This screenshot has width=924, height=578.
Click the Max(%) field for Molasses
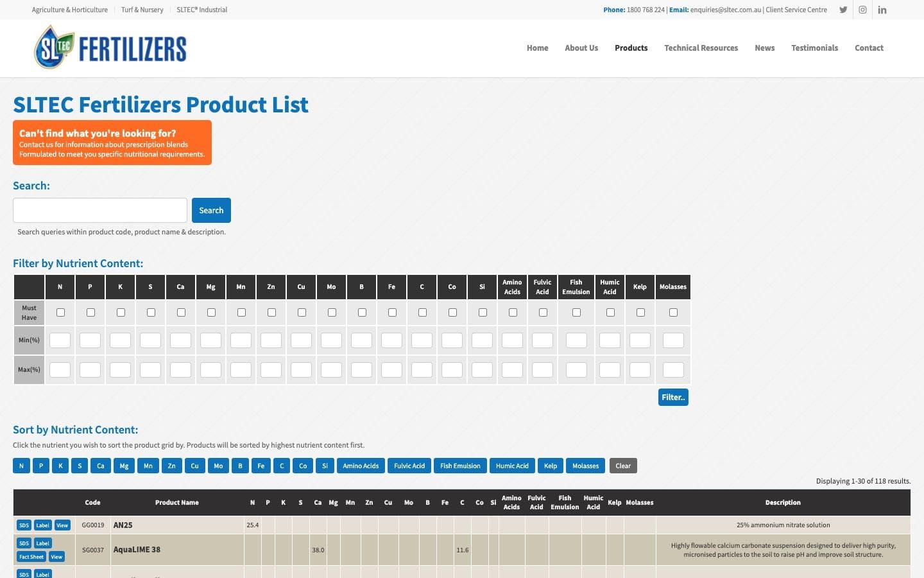673,370
